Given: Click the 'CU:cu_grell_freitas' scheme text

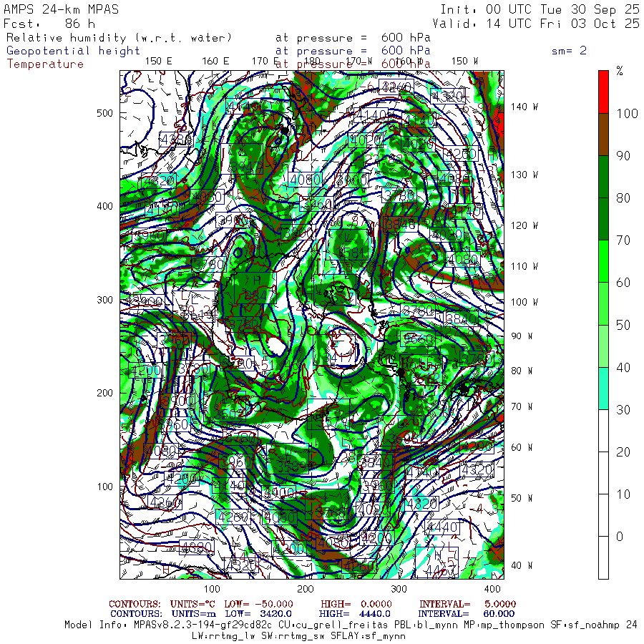Looking at the screenshot, I should tap(332, 625).
